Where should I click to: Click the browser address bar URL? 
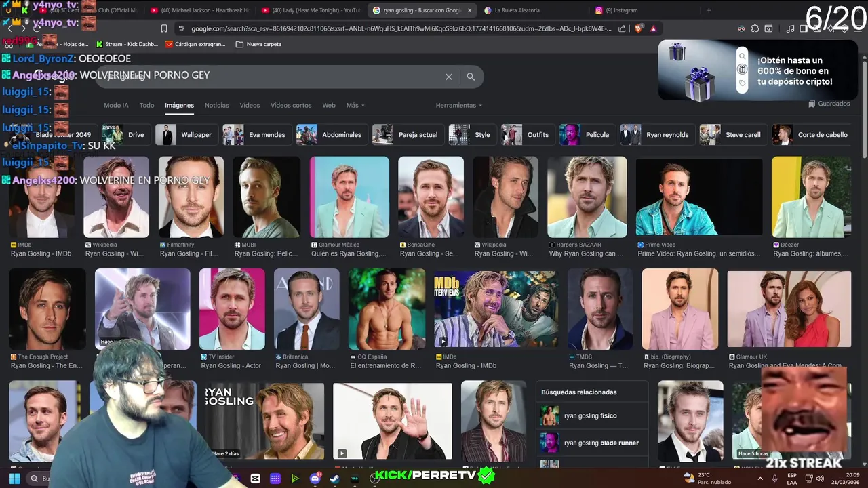tap(400, 28)
